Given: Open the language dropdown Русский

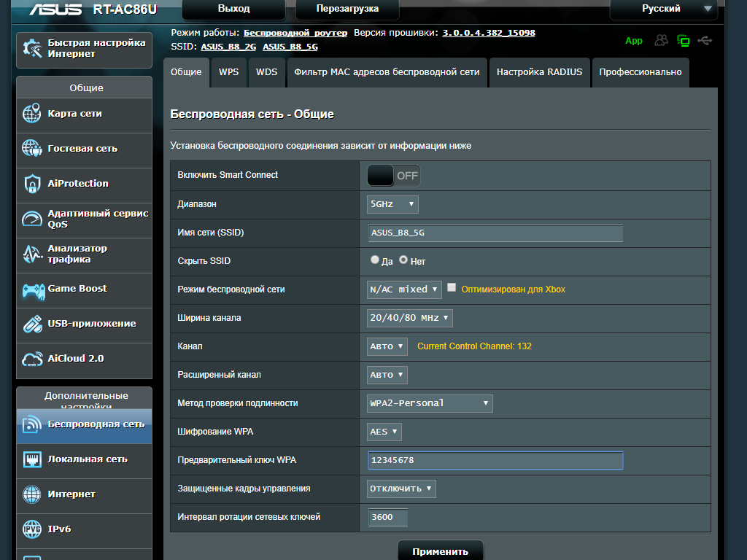Looking at the screenshot, I should coord(664,9).
